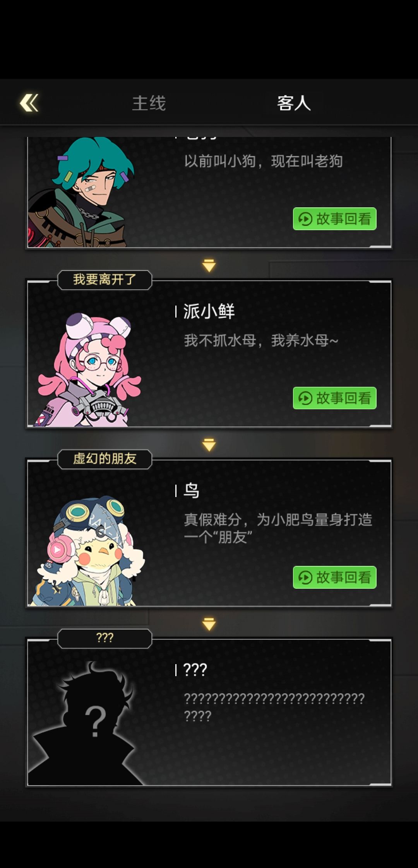Viewport: 418px width, 868px height.
Task: Open 故事回看 for the green-haired character
Action: coord(335,219)
